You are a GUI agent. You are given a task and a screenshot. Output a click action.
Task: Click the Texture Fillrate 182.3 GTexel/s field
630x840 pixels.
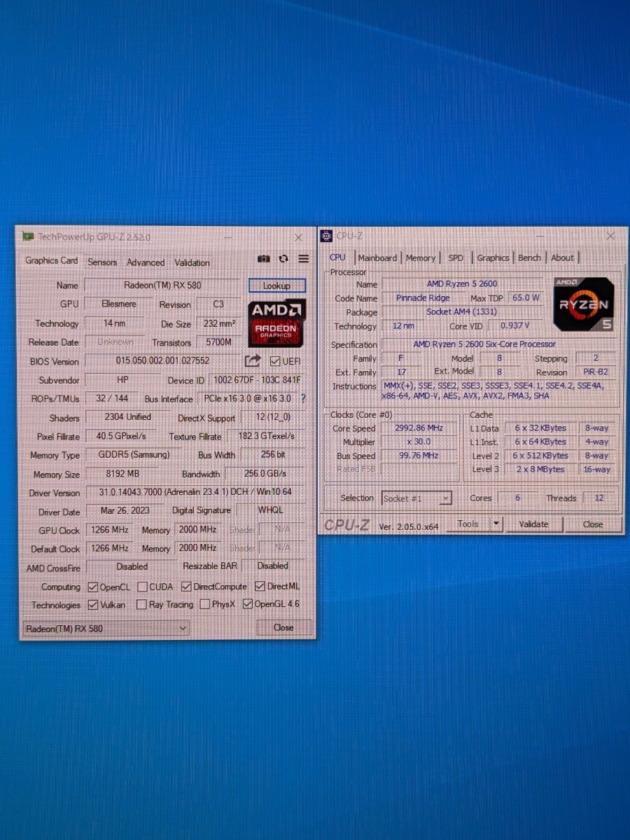pyautogui.click(x=265, y=435)
